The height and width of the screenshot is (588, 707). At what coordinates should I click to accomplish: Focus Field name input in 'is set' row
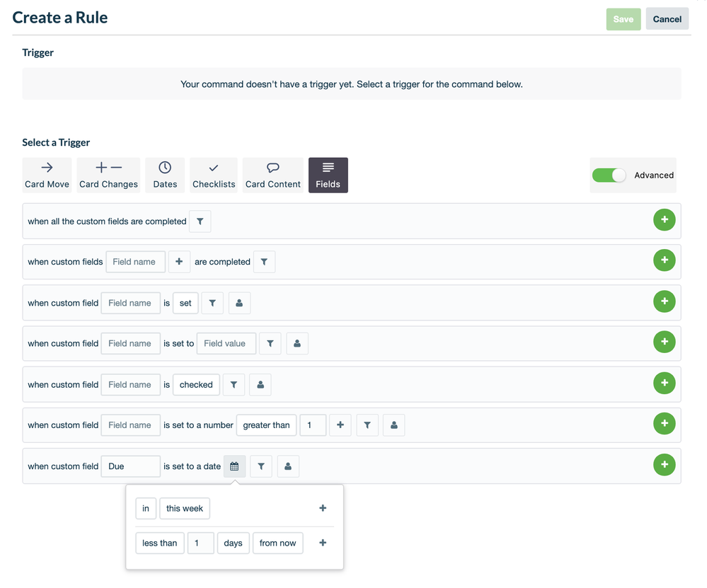[131, 303]
